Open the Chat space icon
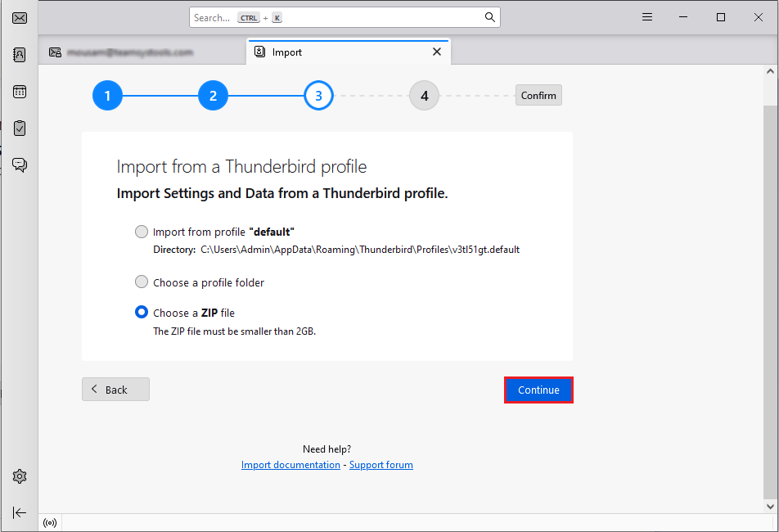Image resolution: width=779 pixels, height=532 pixels. click(20, 165)
